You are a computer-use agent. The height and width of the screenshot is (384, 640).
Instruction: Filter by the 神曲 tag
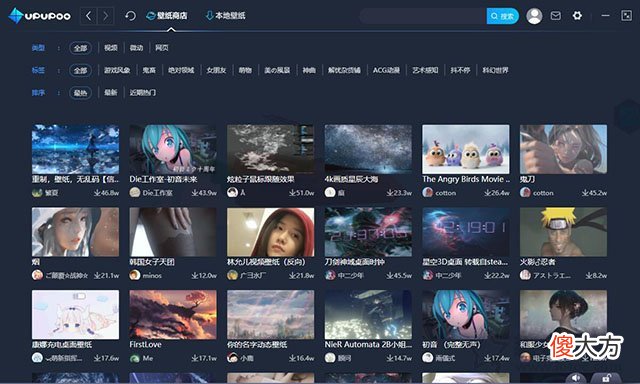pyautogui.click(x=309, y=71)
